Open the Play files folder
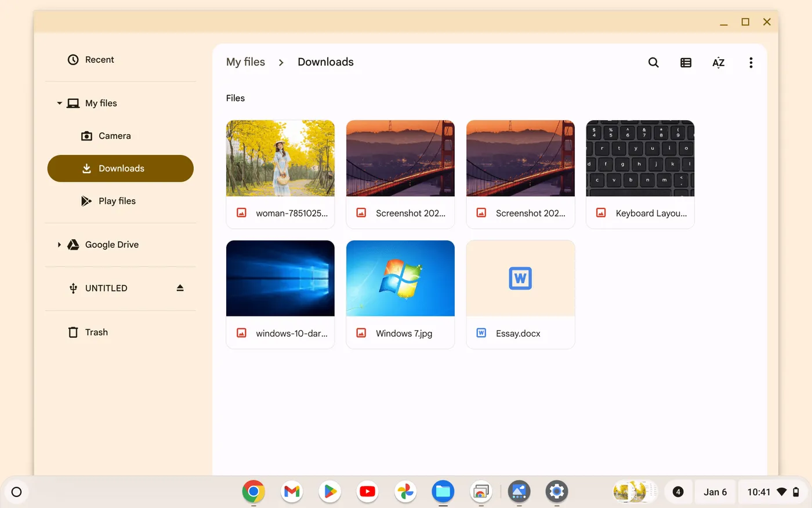The width and height of the screenshot is (812, 508). (120, 201)
